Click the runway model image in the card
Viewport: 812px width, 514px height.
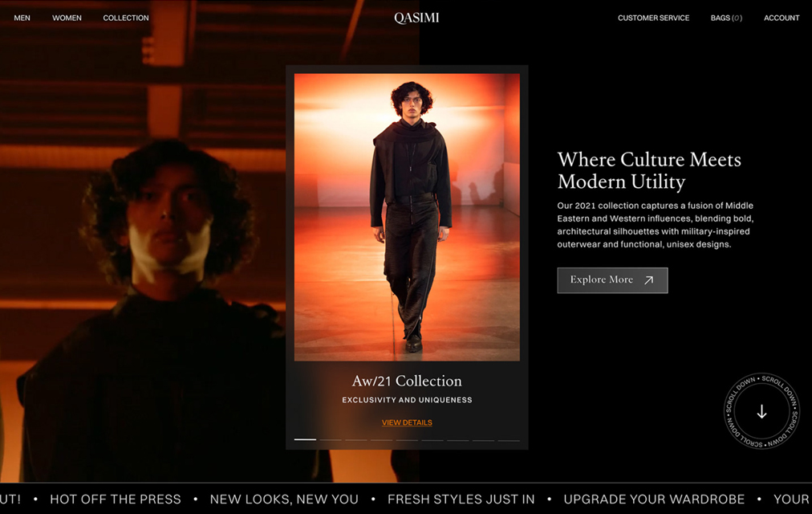click(x=407, y=217)
